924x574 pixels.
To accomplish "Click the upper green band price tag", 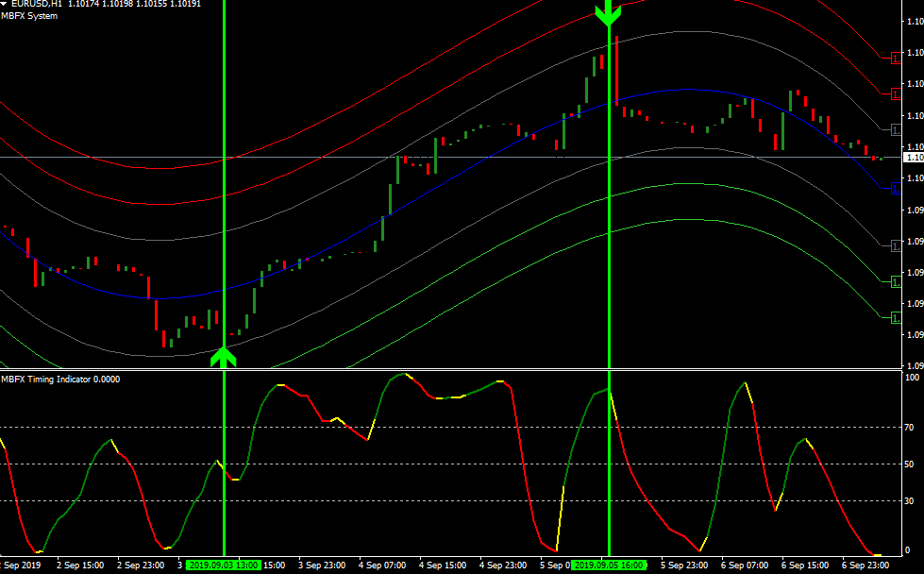I will 896,281.
